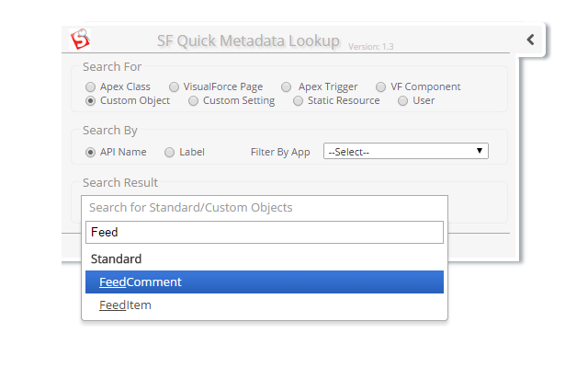Select the Static Resource radio button

pyautogui.click(x=299, y=101)
